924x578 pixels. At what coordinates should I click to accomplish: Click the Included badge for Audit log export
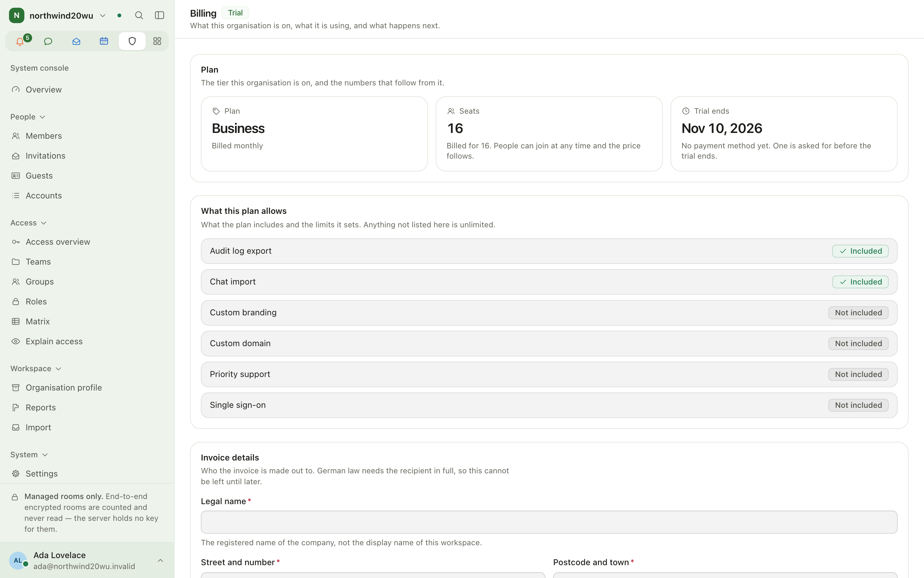(860, 251)
